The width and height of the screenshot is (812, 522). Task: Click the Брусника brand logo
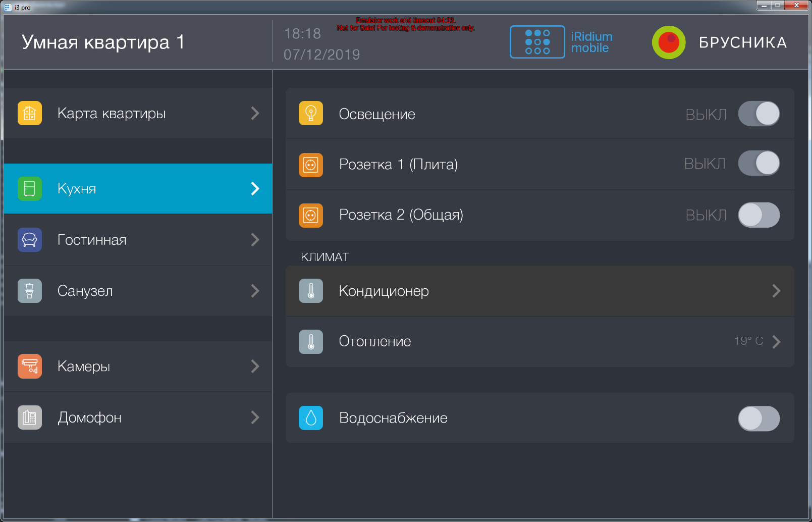(x=669, y=42)
